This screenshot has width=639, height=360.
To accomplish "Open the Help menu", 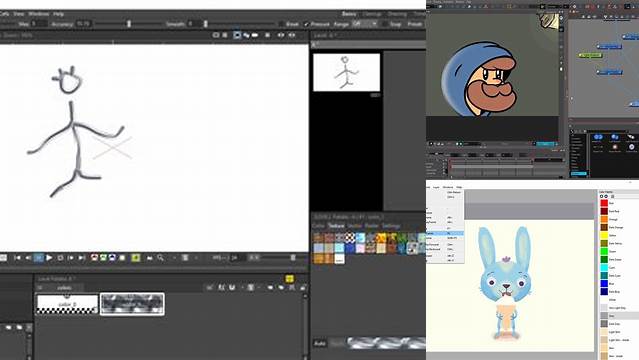I will pyautogui.click(x=58, y=14).
